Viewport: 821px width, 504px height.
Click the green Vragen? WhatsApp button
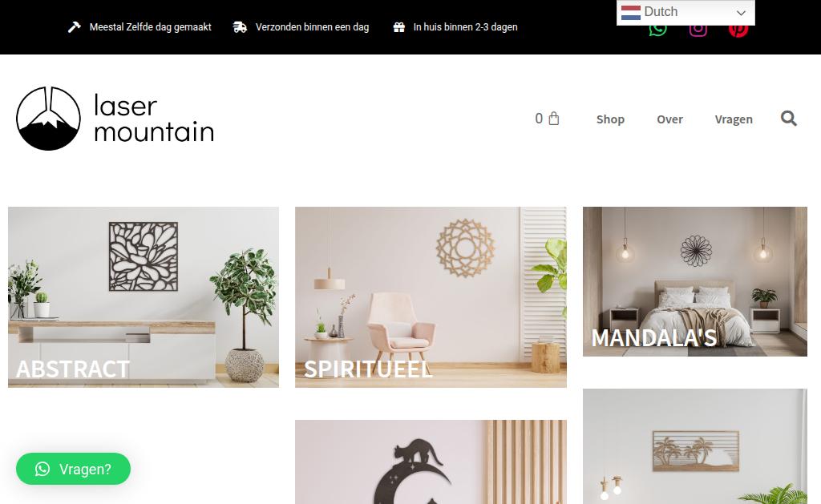coord(73,469)
